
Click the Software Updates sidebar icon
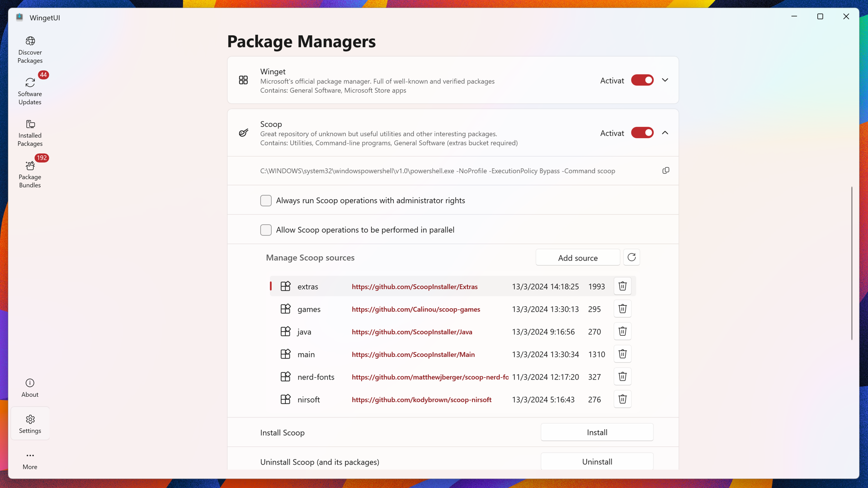[30, 88]
